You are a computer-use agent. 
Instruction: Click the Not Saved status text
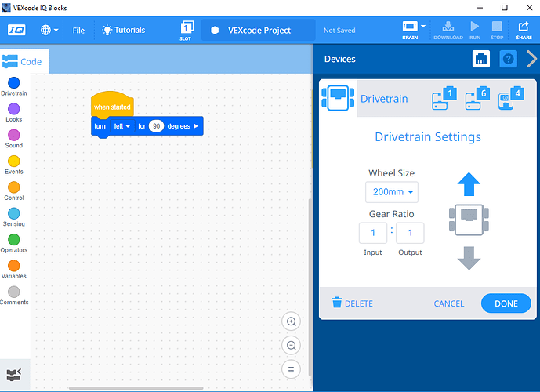coord(339,31)
